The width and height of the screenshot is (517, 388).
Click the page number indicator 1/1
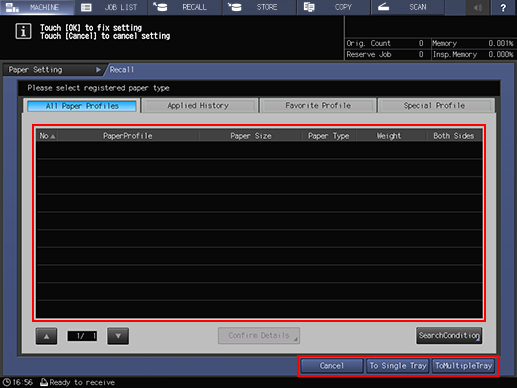[x=82, y=336]
